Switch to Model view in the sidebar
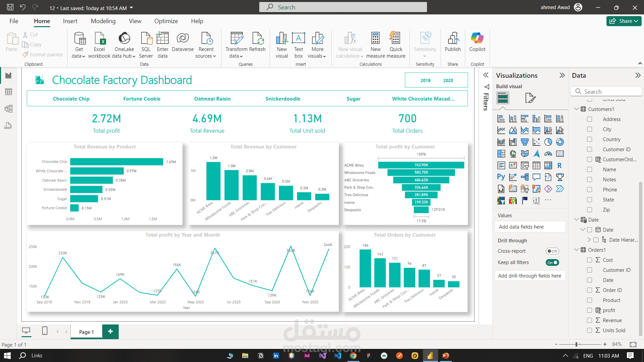The image size is (644, 362). pos(8,109)
